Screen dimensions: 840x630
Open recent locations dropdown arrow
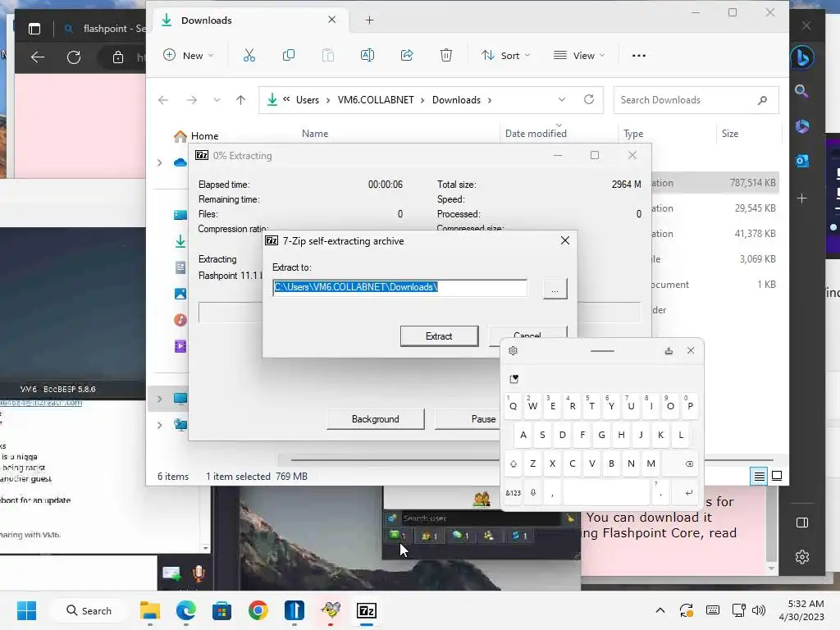[217, 99]
